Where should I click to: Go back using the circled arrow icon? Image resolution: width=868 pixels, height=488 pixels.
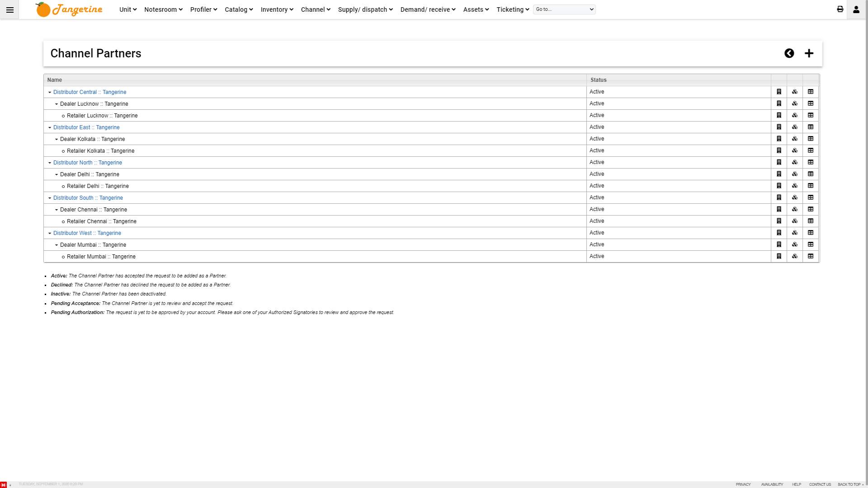789,53
